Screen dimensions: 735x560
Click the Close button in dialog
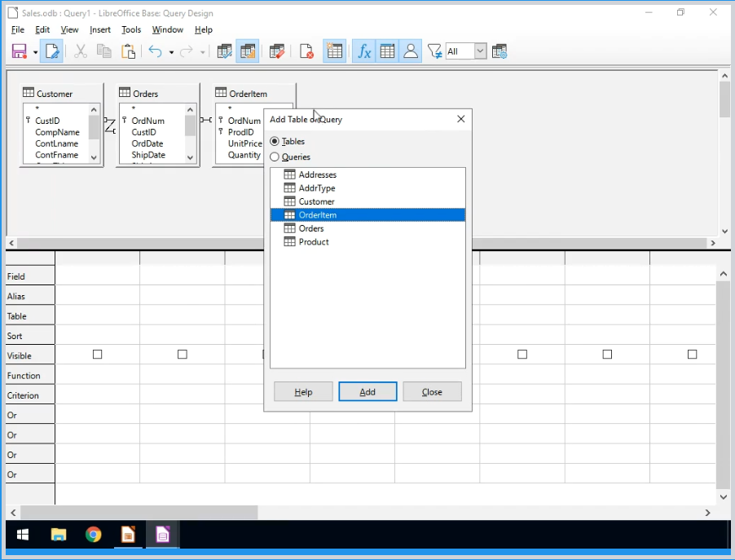(x=432, y=391)
